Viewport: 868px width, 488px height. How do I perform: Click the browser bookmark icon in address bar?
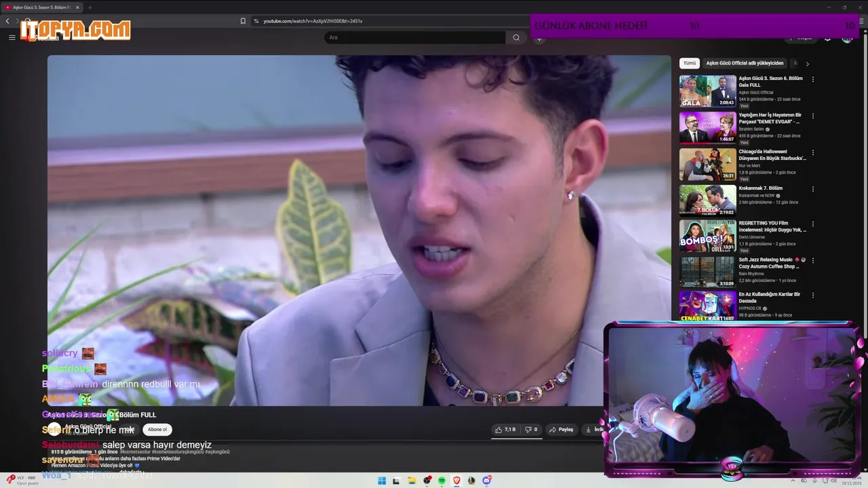[x=243, y=21]
